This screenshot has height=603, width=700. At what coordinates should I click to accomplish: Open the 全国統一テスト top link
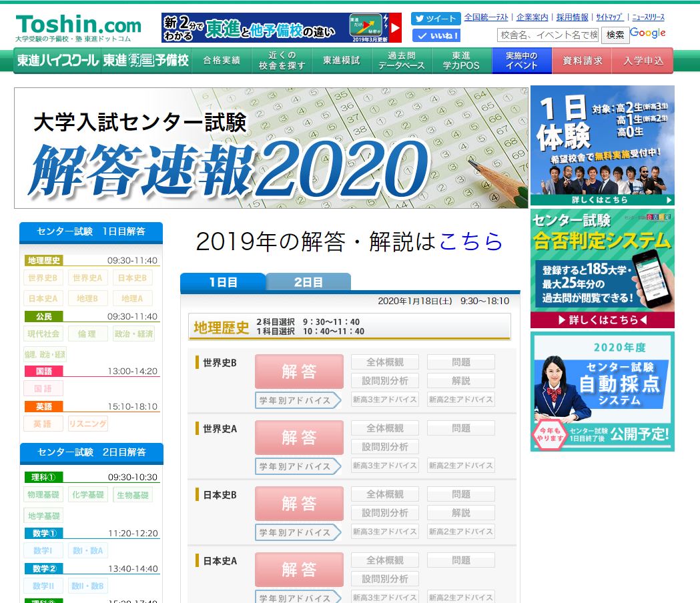coord(486,17)
